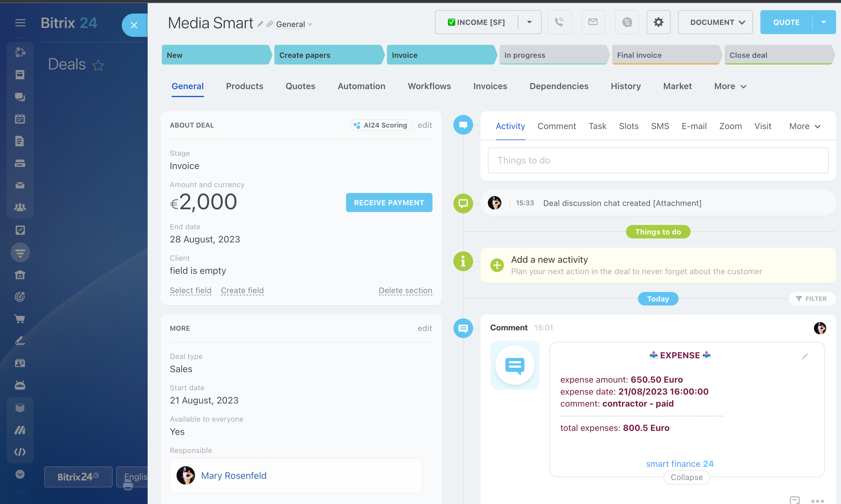Viewport: 841px width, 504px height.
Task: Open the DOCUMENT dropdown
Action: 715,22
